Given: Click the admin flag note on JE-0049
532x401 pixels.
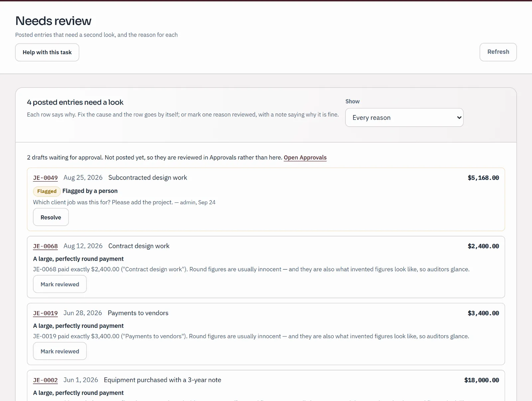Looking at the screenshot, I should (124, 202).
